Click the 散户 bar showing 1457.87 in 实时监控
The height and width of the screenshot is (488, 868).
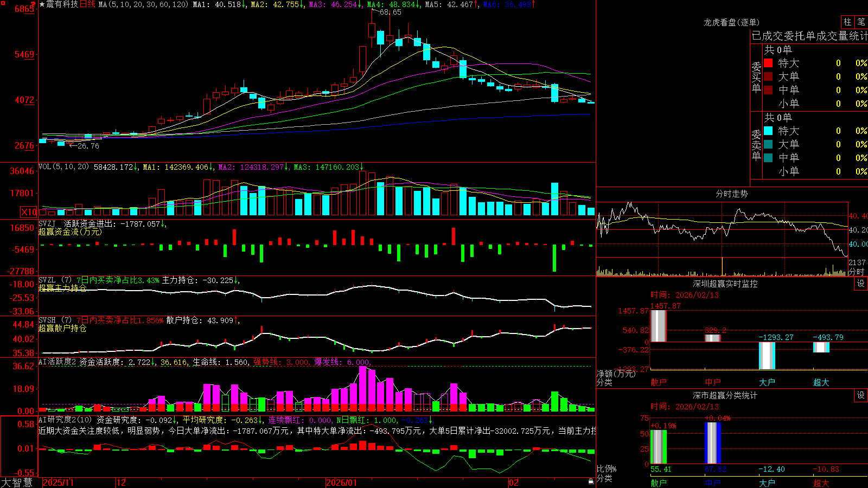(658, 326)
